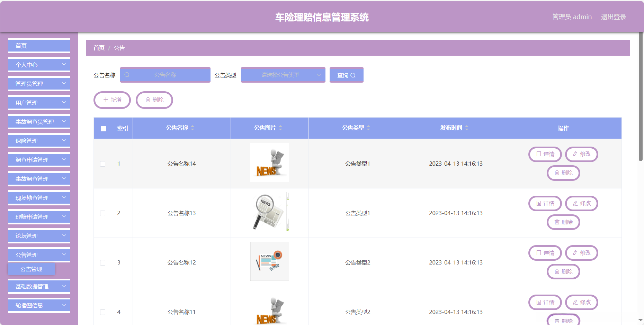Check the row checkbox for 公告名称14
Viewport: 644px width, 325px height.
tap(102, 164)
